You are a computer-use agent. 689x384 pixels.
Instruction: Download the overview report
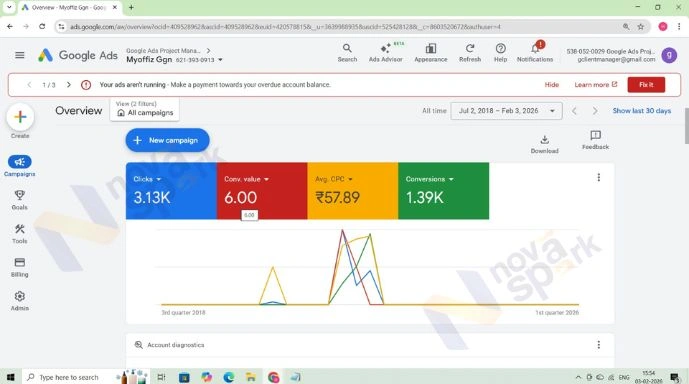544,144
